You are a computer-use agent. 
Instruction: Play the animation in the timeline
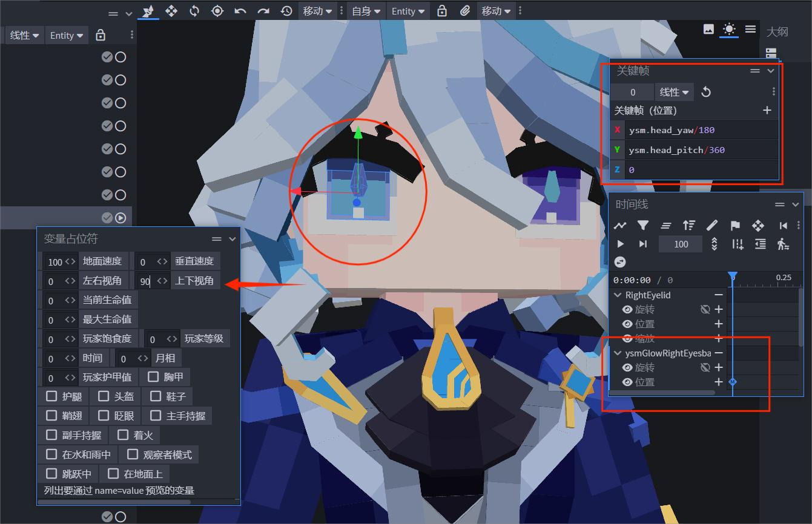pyautogui.click(x=620, y=244)
